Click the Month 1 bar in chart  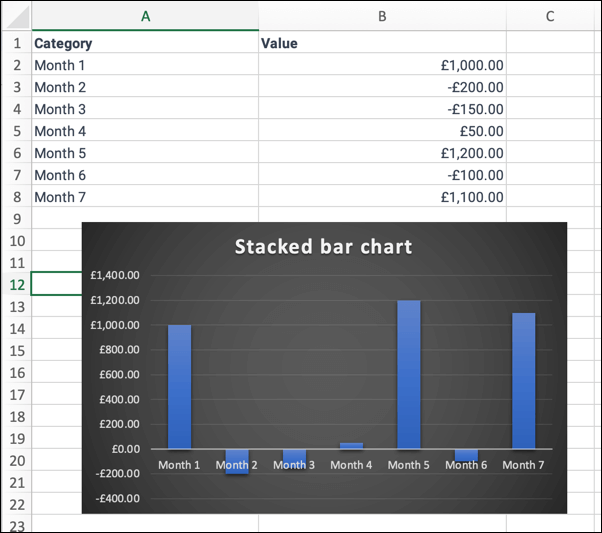click(x=179, y=386)
